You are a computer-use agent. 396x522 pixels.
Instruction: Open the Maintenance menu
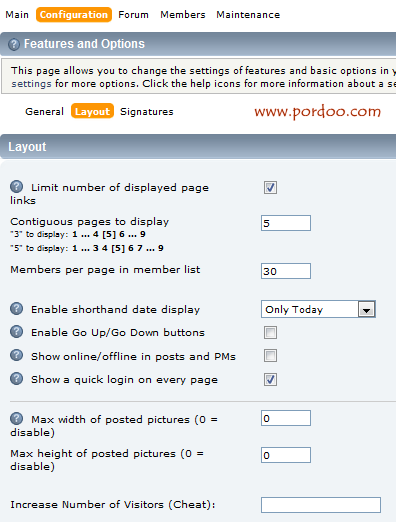(248, 15)
